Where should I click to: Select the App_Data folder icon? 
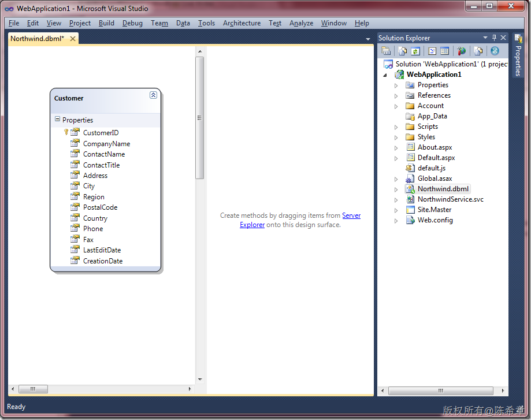click(410, 117)
